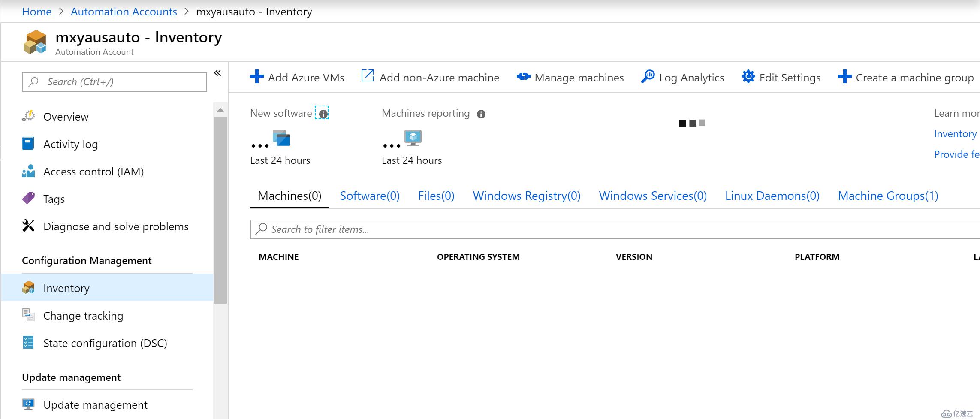980x419 pixels.
Task: Click the New software windows icon
Action: (x=281, y=139)
